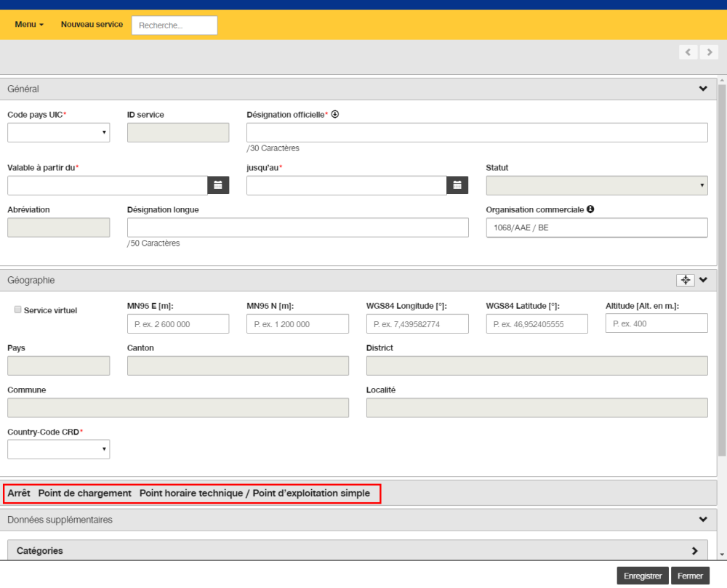Switch to the Arrêt tab
Viewport: 727px width, 588px height.
pos(19,493)
